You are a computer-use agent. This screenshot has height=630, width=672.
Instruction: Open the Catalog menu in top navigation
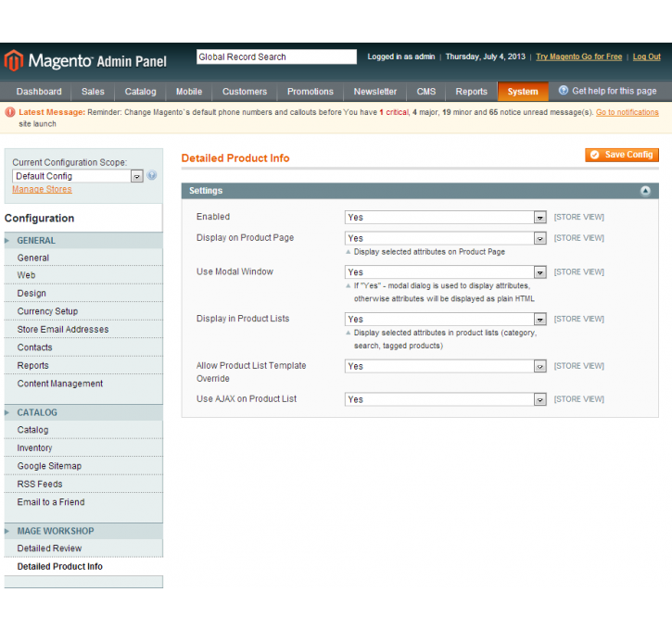(141, 92)
